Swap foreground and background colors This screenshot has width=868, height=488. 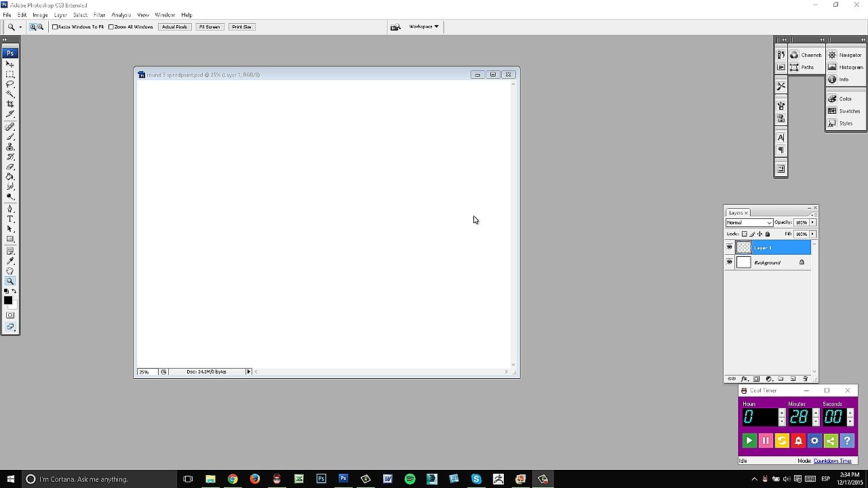click(x=14, y=291)
